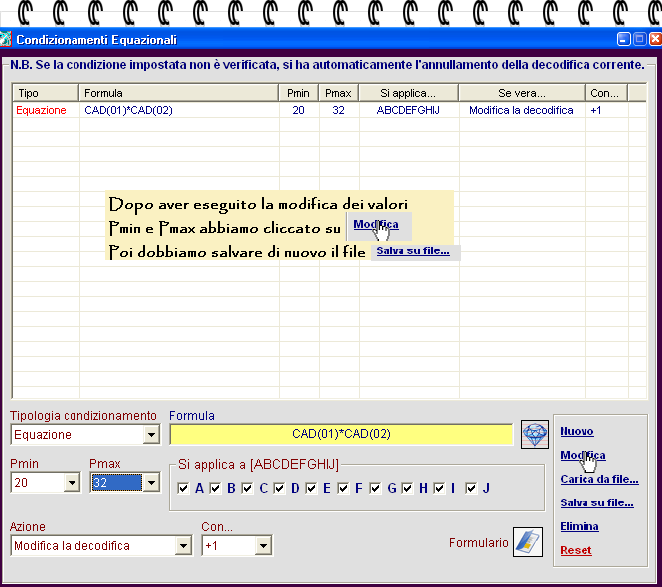Screen dimensions: 662x587
Task: Expand the Pmin dropdown arrow
Action: point(72,482)
